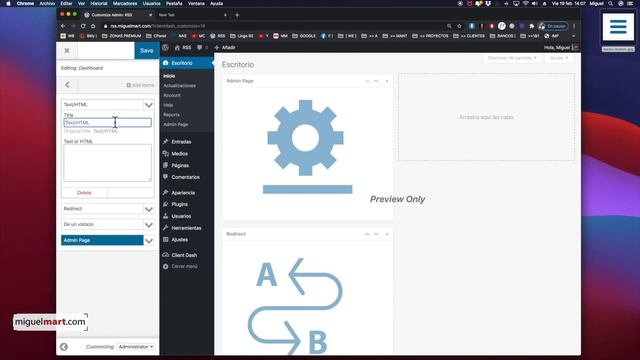Bookmark this page with the star

coord(460,26)
